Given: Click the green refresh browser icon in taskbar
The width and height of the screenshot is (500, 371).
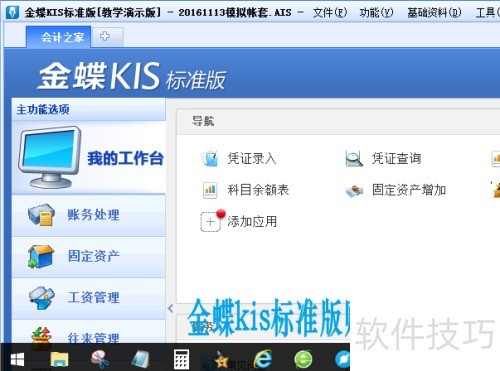Looking at the screenshot, I should (x=303, y=359).
